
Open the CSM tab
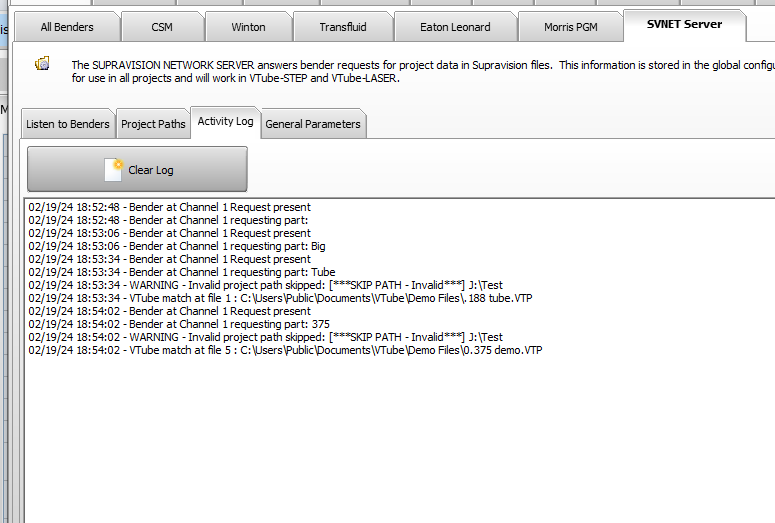pos(162,27)
